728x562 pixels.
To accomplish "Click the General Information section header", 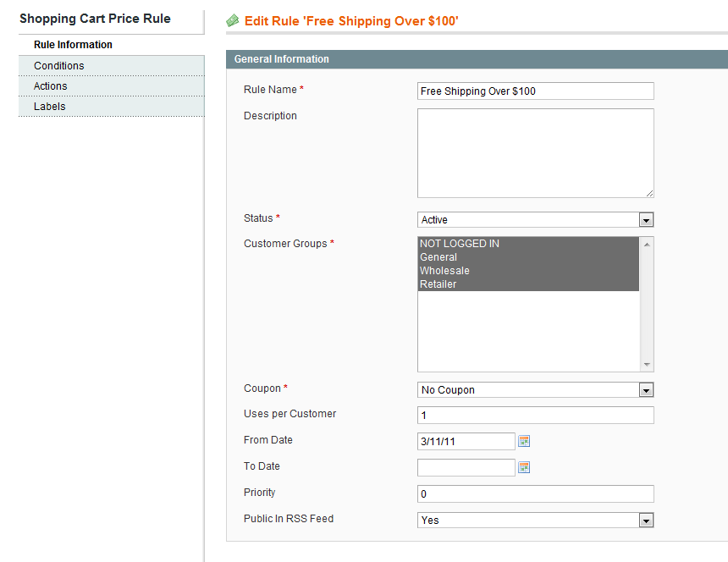I will click(477, 59).
